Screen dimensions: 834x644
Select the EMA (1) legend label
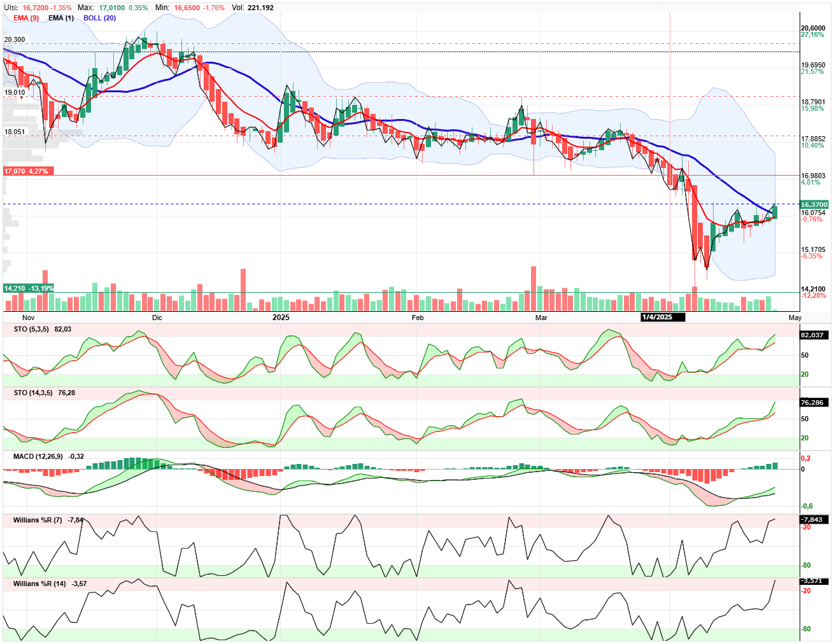coord(61,18)
